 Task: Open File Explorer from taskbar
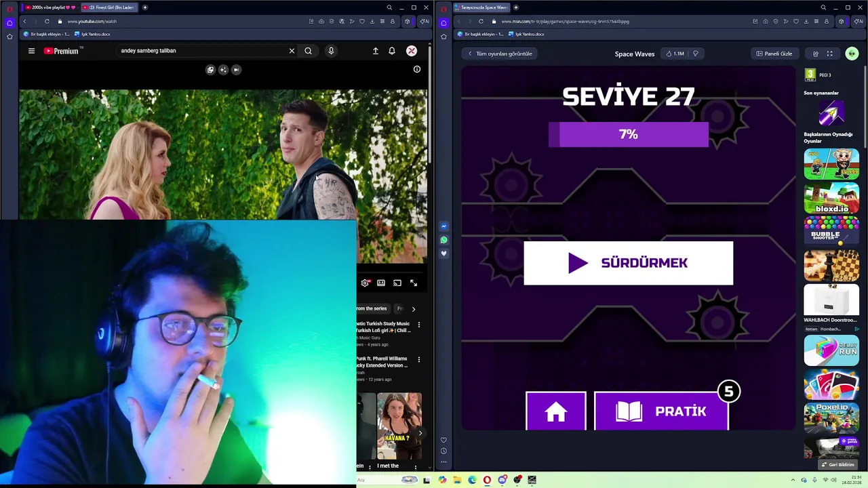[x=457, y=480]
